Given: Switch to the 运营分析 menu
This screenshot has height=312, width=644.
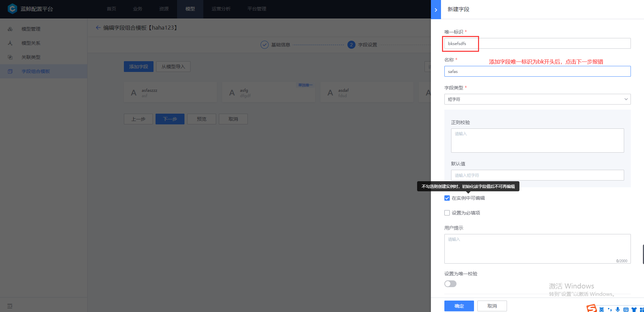Looking at the screenshot, I should click(221, 9).
